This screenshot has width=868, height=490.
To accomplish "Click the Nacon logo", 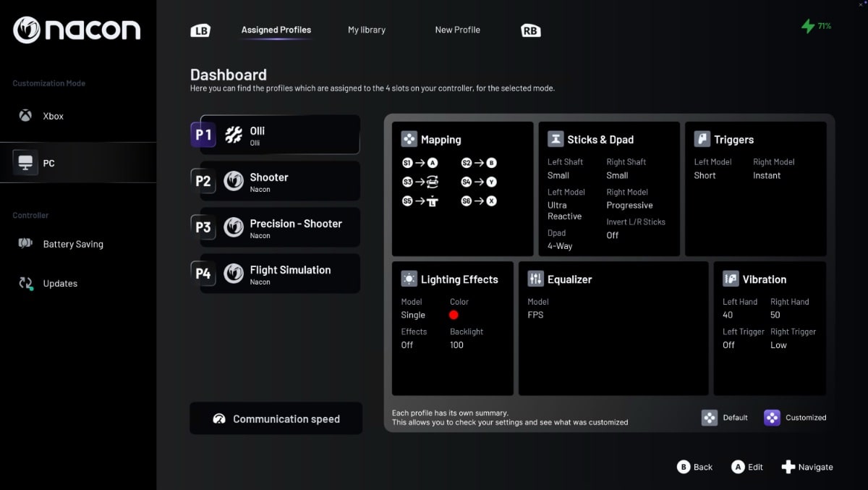I will 77,30.
